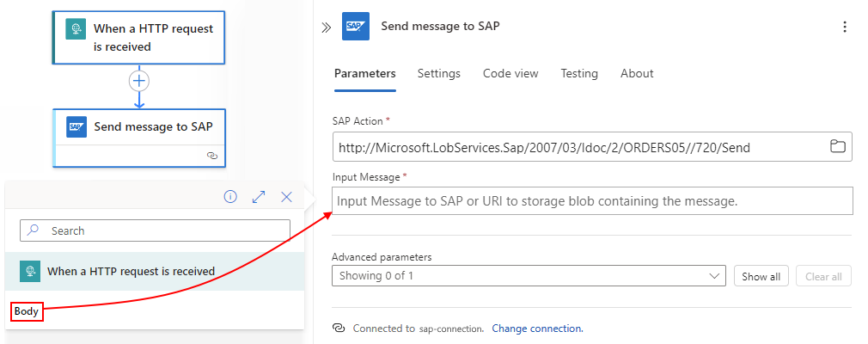Open Advanced parameters dropdown
The width and height of the screenshot is (868, 344).
coord(529,275)
